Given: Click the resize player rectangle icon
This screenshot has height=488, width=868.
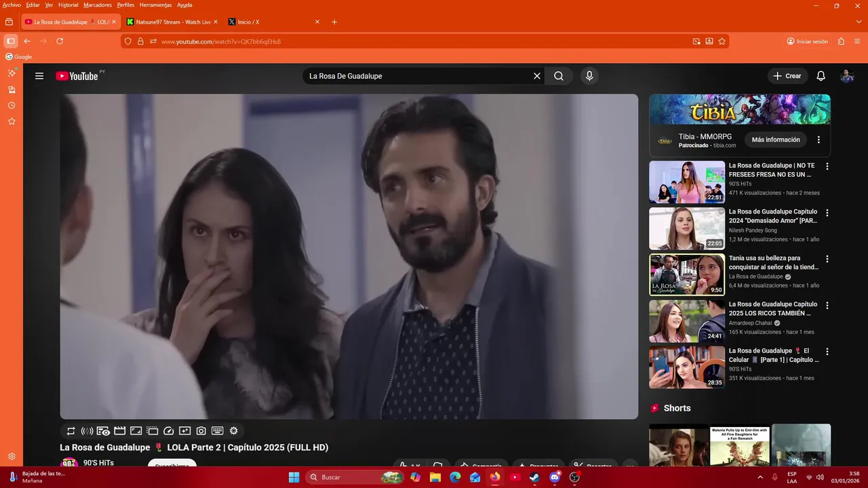Looking at the screenshot, I should click(x=136, y=431).
